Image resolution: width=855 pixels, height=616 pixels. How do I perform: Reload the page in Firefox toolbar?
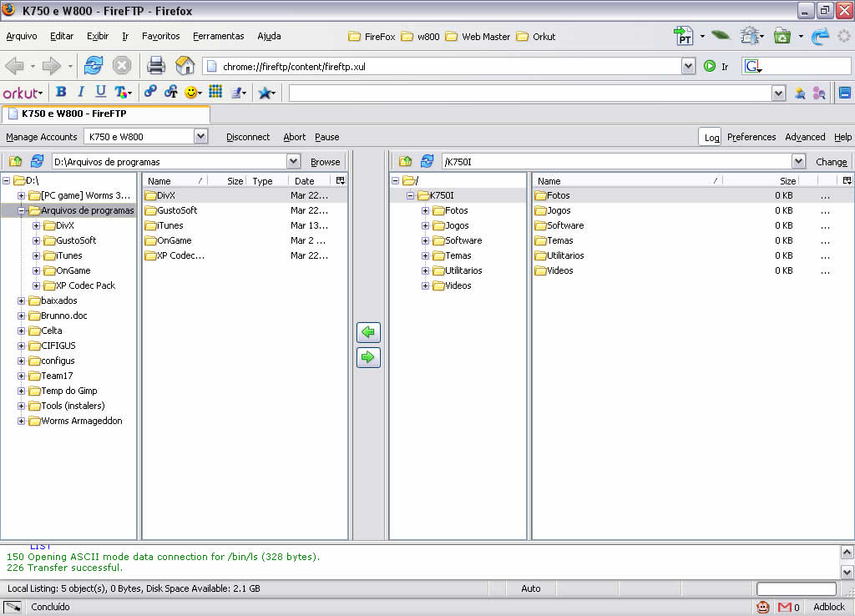94,65
